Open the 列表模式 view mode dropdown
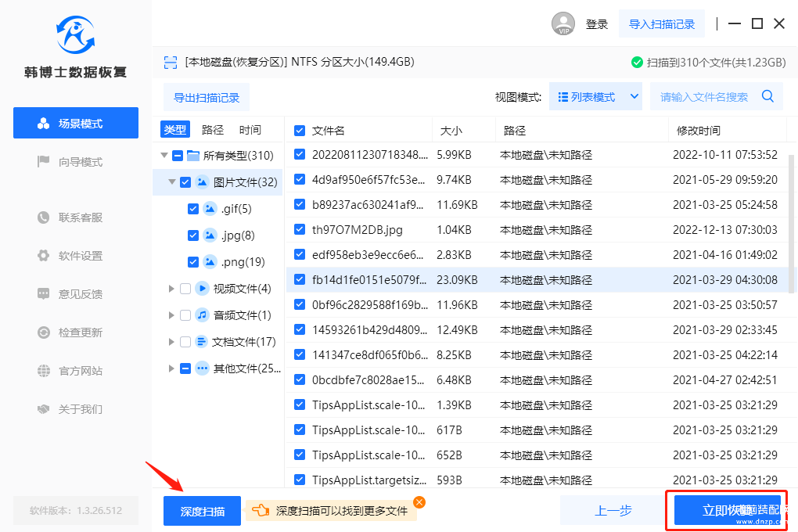Image resolution: width=798 pixels, height=532 pixels. (x=595, y=96)
